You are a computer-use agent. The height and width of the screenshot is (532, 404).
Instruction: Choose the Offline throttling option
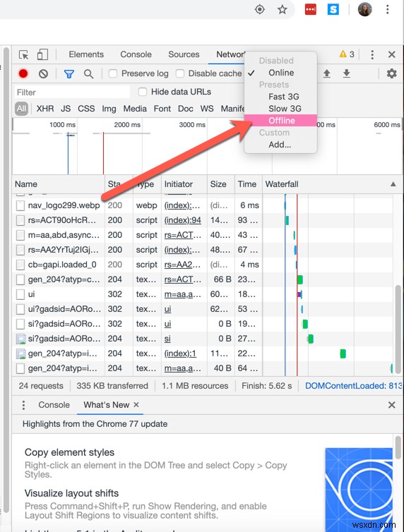pyautogui.click(x=281, y=121)
